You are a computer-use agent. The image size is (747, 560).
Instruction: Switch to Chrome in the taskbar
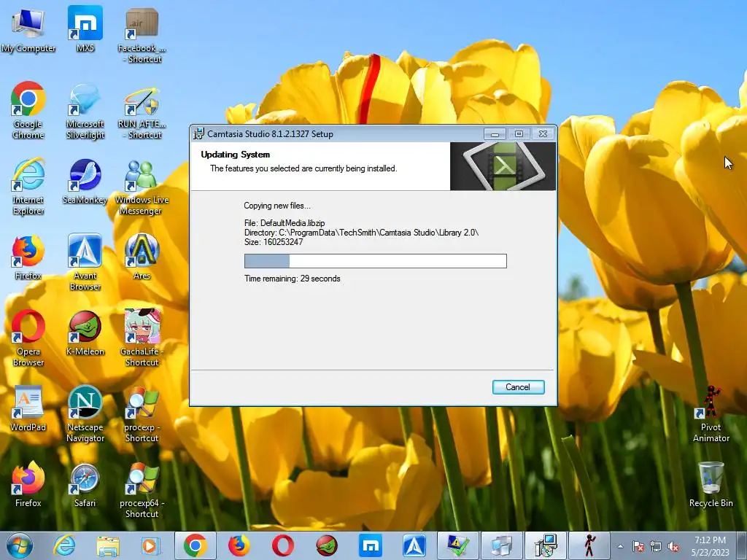[x=195, y=545]
